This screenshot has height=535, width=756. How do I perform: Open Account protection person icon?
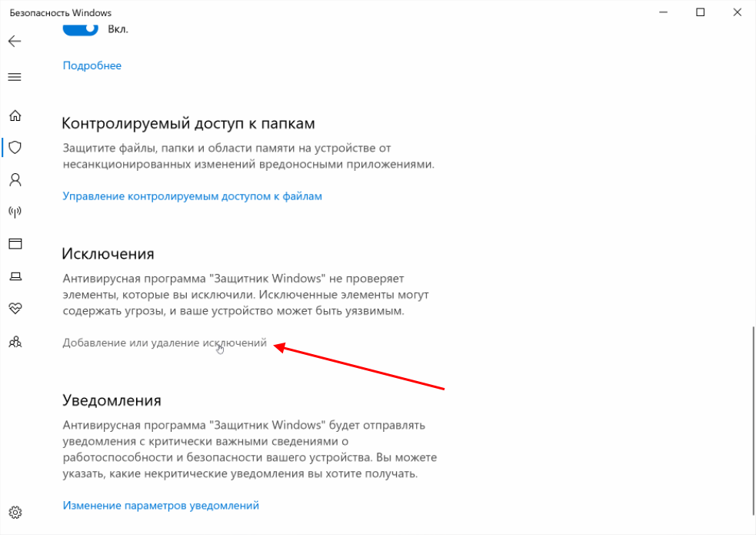[x=15, y=179]
